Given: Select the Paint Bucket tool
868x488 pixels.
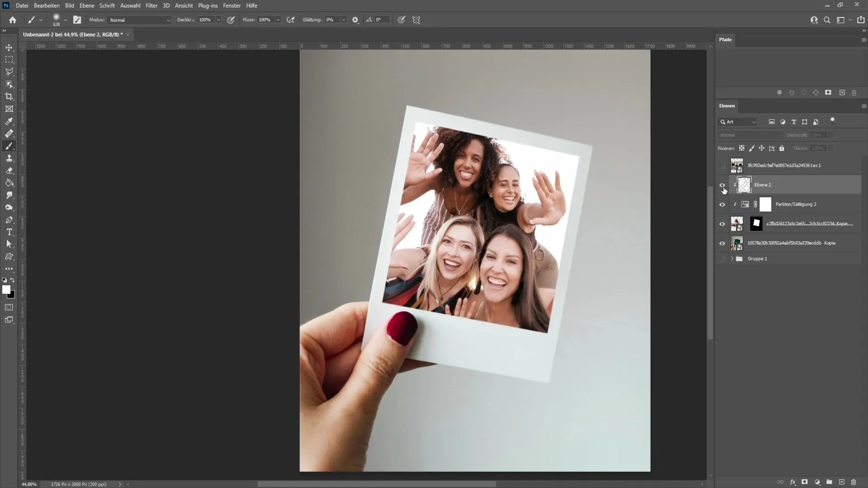Looking at the screenshot, I should click(x=9, y=183).
